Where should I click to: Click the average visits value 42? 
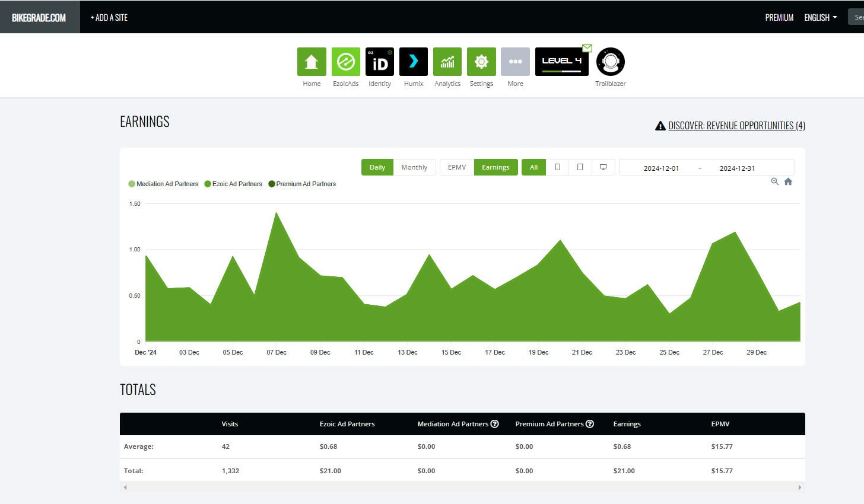[x=225, y=446]
